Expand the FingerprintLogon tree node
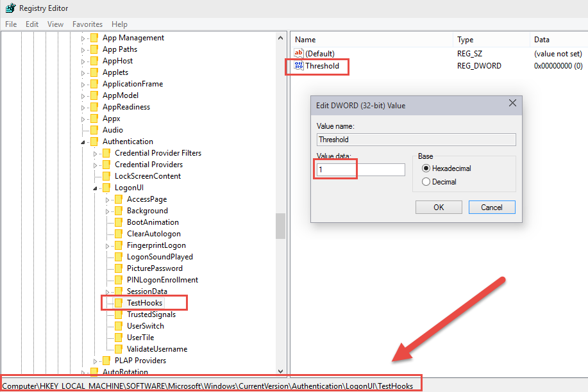Image resolution: width=588 pixels, height=392 pixels. pos(107,246)
